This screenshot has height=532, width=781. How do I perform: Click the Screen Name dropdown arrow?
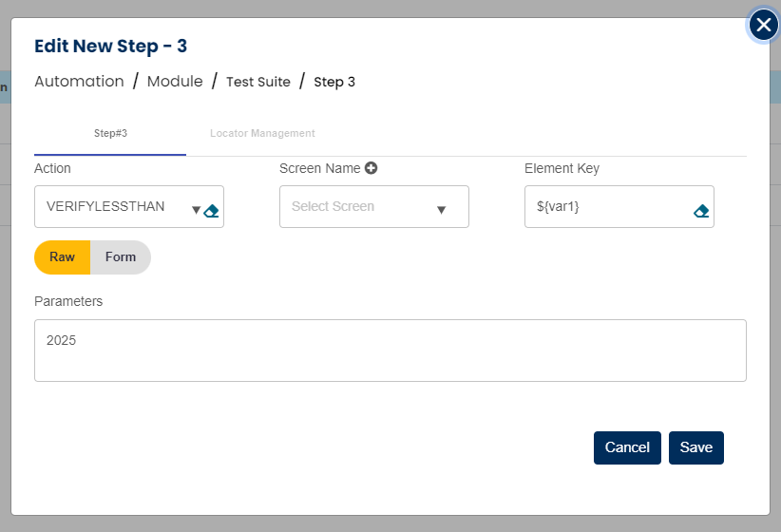click(x=441, y=211)
